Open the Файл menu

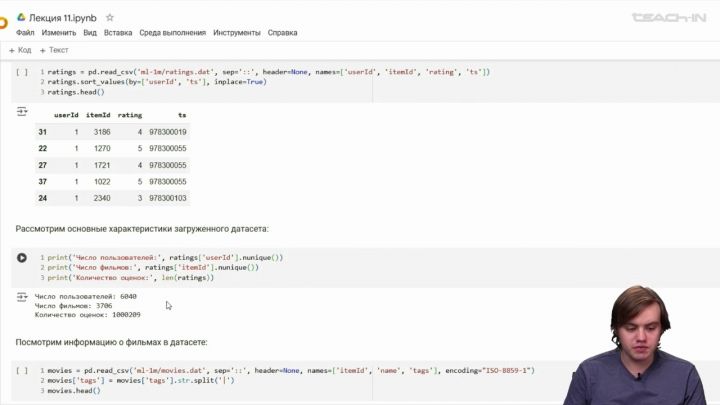coord(25,32)
